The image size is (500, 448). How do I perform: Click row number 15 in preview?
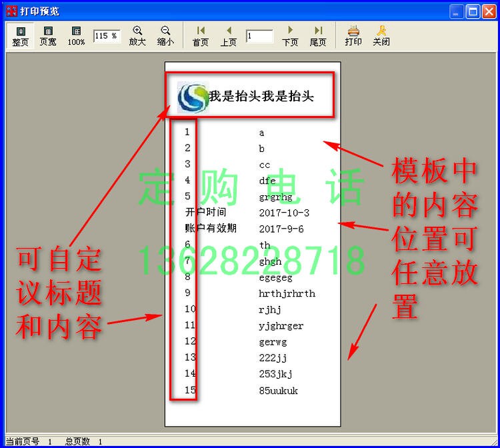coord(190,389)
